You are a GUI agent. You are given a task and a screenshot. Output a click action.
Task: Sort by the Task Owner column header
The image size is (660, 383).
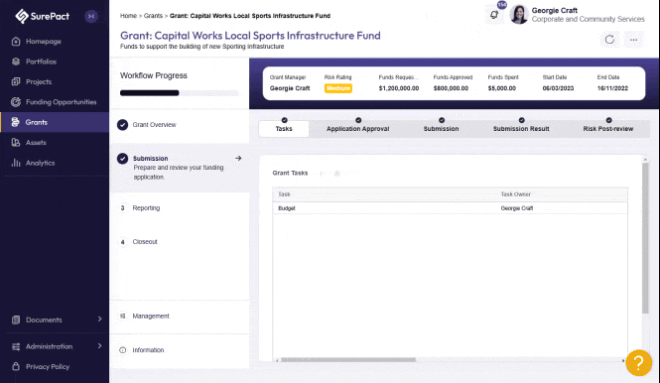(x=516, y=194)
